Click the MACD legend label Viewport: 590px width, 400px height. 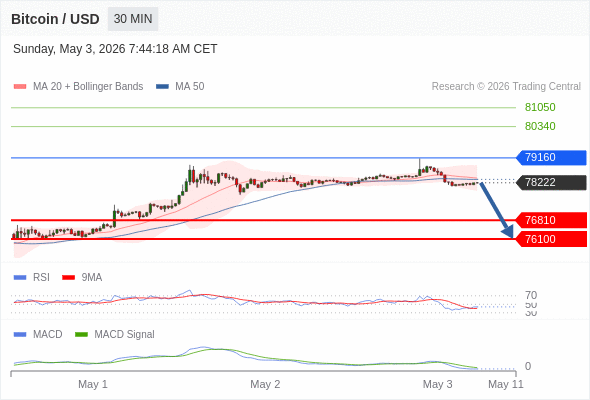pyautogui.click(x=48, y=335)
